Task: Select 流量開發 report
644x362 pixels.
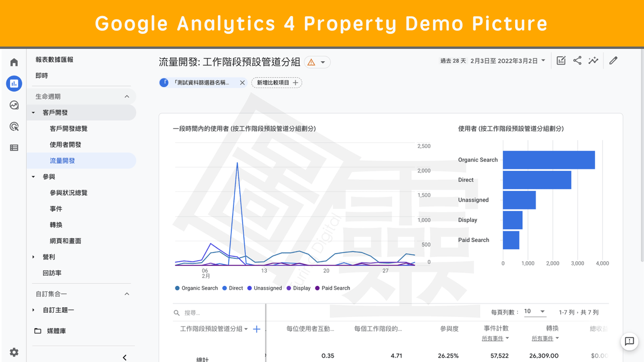Action: tap(62, 161)
